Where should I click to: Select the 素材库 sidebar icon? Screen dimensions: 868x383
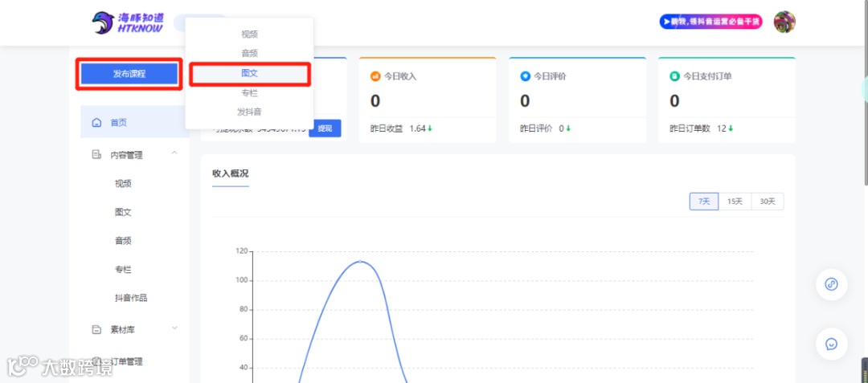point(97,329)
